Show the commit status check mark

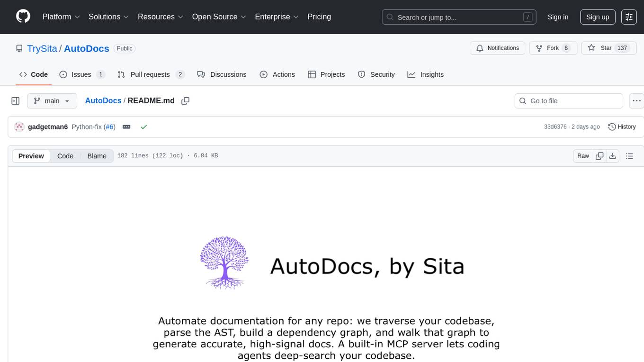pos(143,127)
